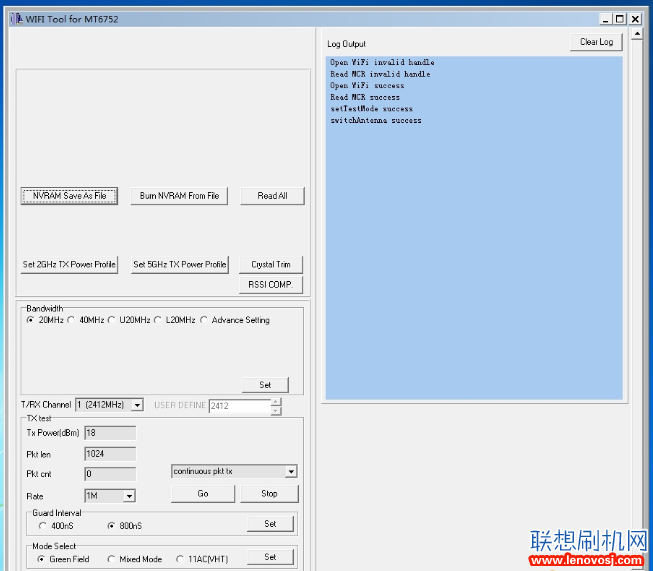Screen dimensions: 653x571
Task: Click 'switchAntenna success' log line
Action: pyautogui.click(x=376, y=120)
